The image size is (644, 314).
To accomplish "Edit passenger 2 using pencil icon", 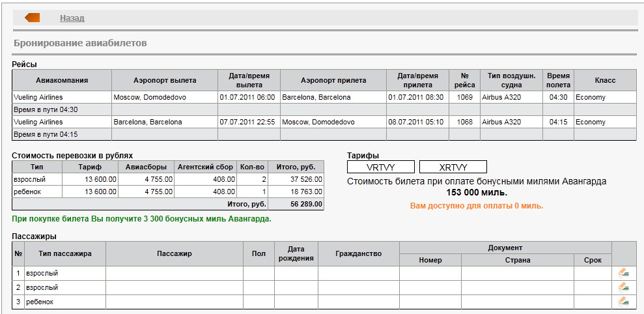I will (623, 287).
